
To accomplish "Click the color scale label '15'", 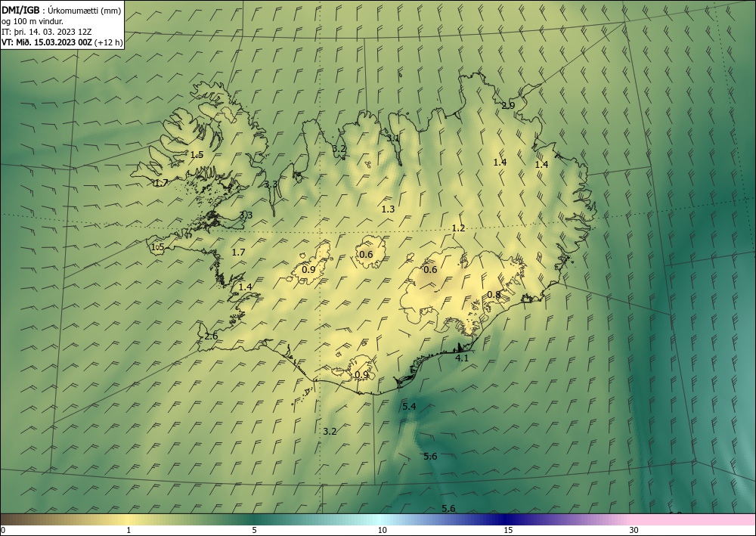I will coord(508,530).
